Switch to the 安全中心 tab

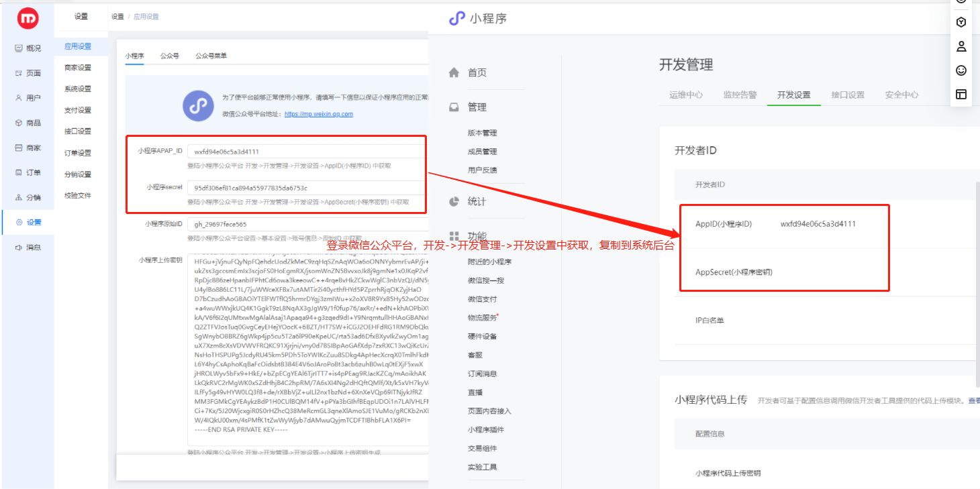click(901, 95)
